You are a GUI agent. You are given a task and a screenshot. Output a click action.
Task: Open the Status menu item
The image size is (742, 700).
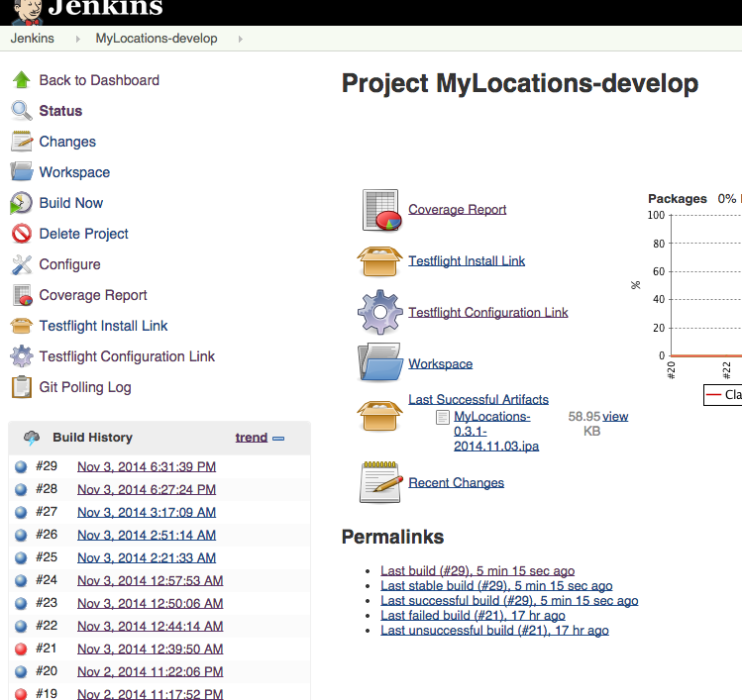tap(60, 111)
